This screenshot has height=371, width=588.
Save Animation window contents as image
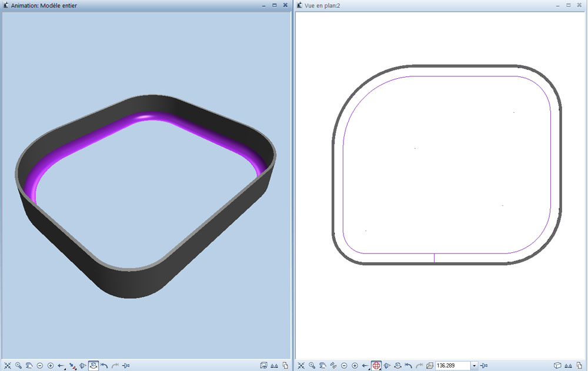click(x=263, y=365)
